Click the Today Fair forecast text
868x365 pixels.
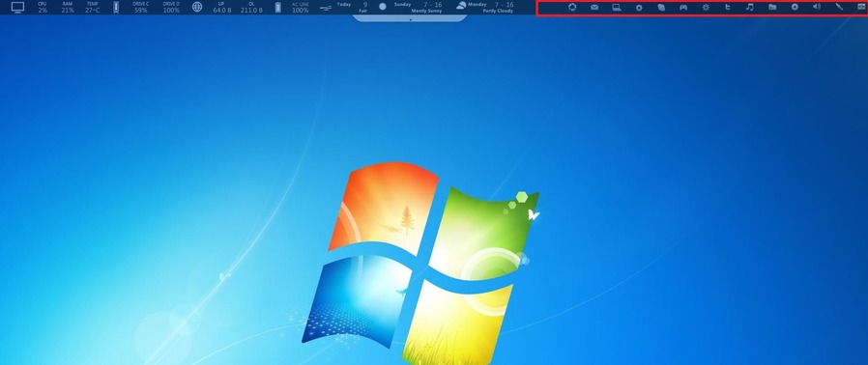(352, 7)
